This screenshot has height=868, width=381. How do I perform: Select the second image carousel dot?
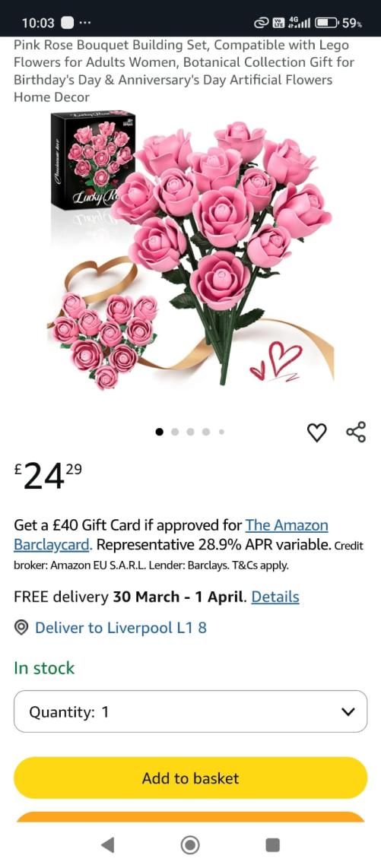click(x=175, y=432)
